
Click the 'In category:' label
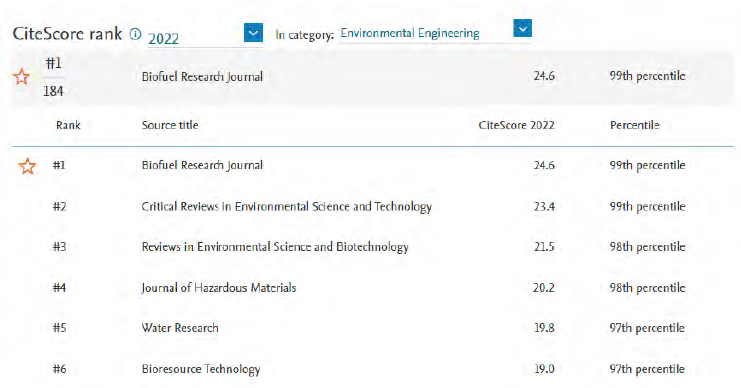point(305,35)
